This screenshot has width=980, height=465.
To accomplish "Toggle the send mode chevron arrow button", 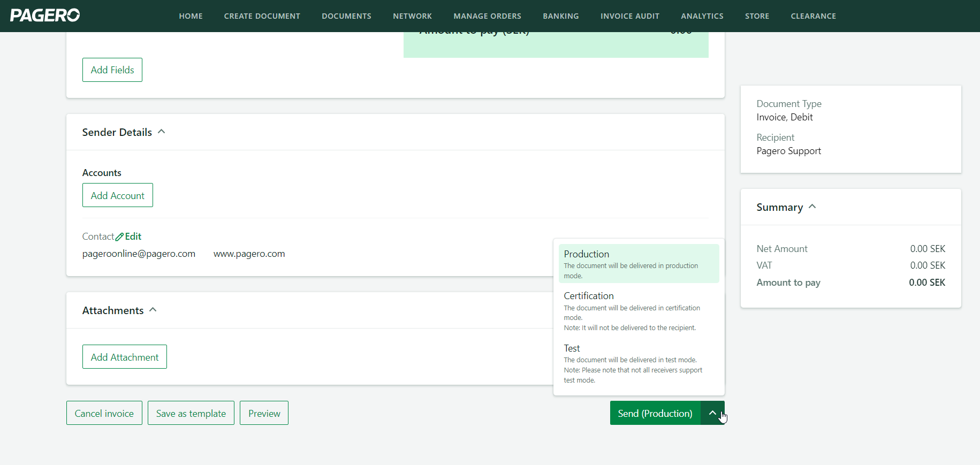I will 712,413.
